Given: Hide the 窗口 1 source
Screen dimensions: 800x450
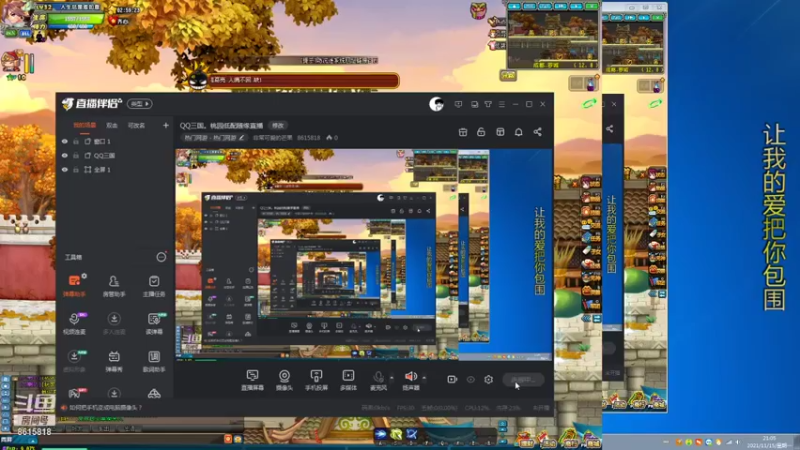Looking at the screenshot, I should pyautogui.click(x=65, y=141).
